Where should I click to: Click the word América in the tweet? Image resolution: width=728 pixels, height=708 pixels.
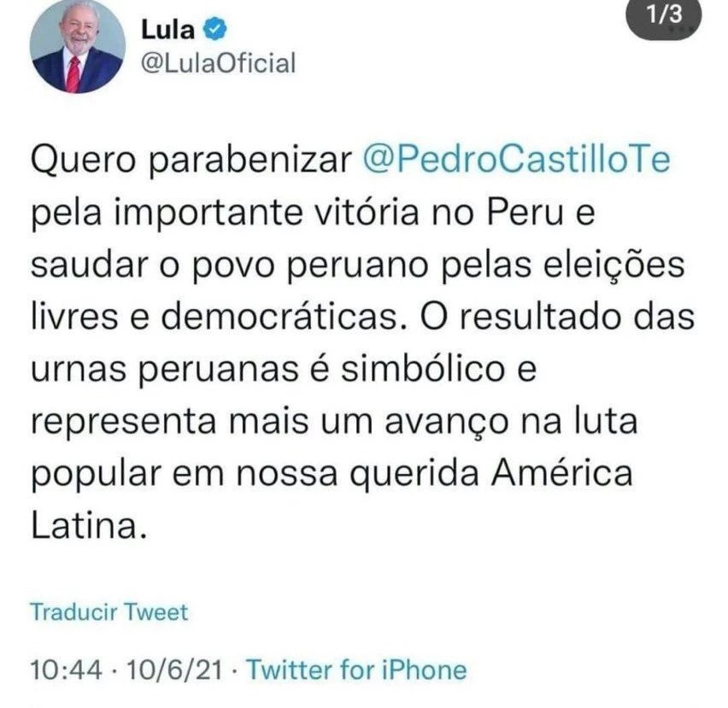click(x=561, y=472)
